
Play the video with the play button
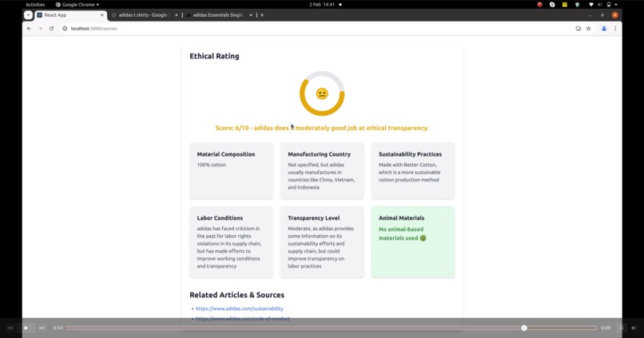26,328
